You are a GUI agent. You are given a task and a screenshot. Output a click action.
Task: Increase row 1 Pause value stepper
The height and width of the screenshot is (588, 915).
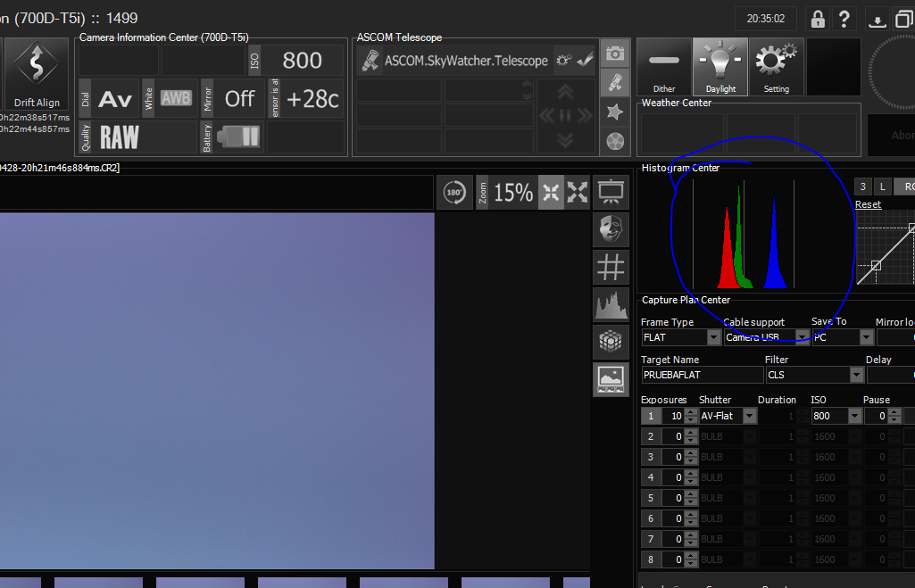pos(894,412)
